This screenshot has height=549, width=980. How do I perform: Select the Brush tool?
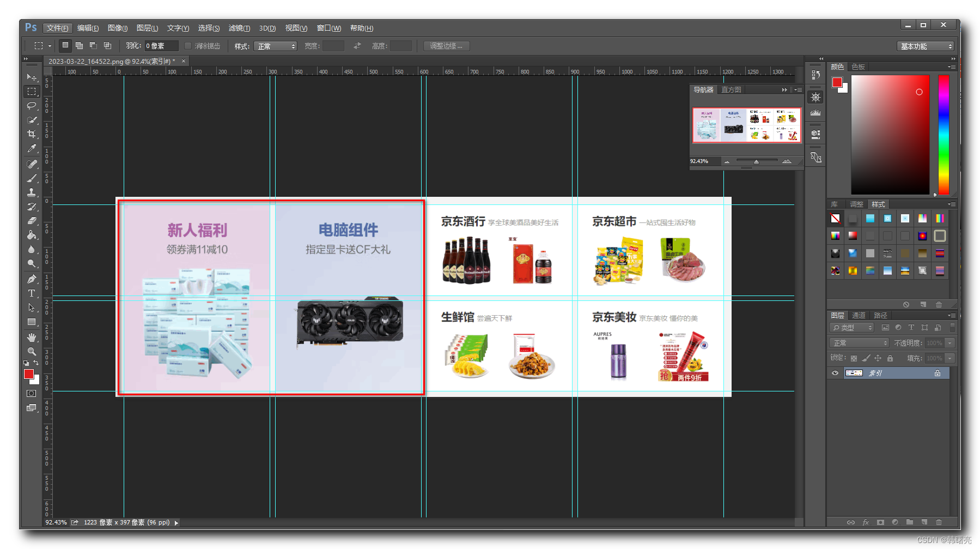click(x=32, y=177)
